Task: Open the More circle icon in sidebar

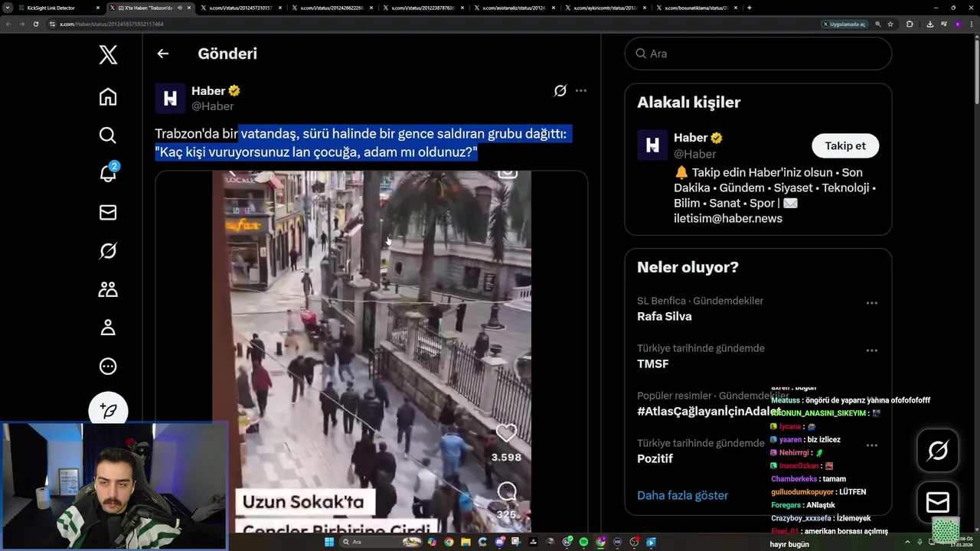Action: click(108, 367)
